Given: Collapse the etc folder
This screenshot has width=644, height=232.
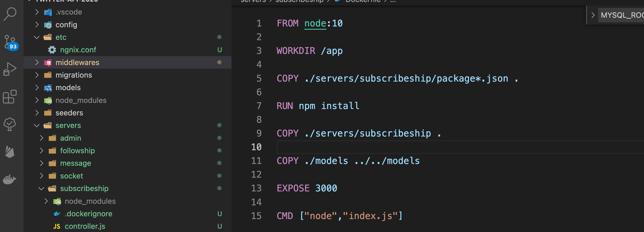Looking at the screenshot, I should [37, 37].
